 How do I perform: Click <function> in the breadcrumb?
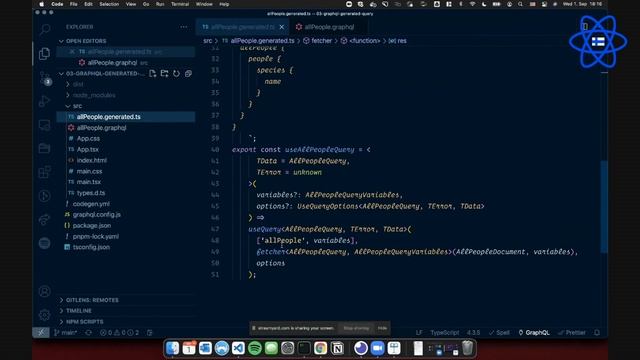(x=364, y=41)
